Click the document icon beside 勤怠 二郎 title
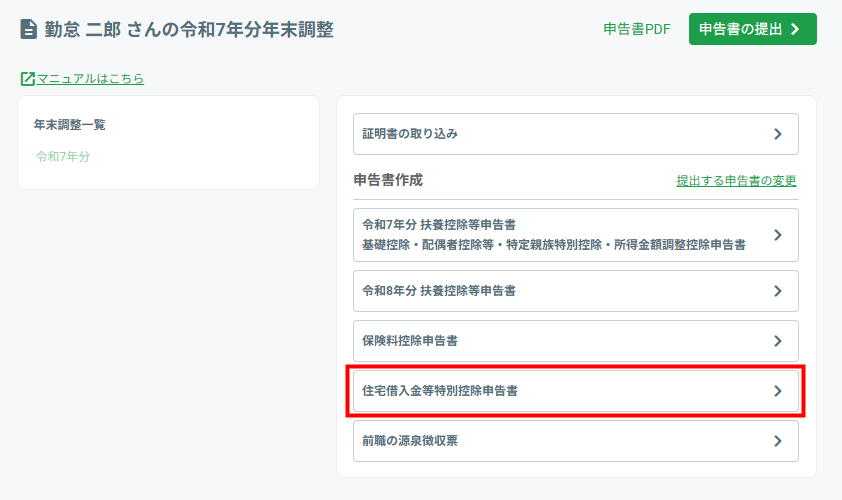The width and height of the screenshot is (842, 500). pyautogui.click(x=28, y=29)
